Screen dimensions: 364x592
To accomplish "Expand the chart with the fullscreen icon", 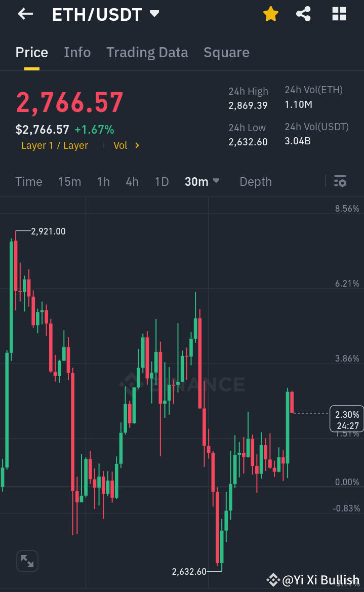I will pyautogui.click(x=27, y=561).
